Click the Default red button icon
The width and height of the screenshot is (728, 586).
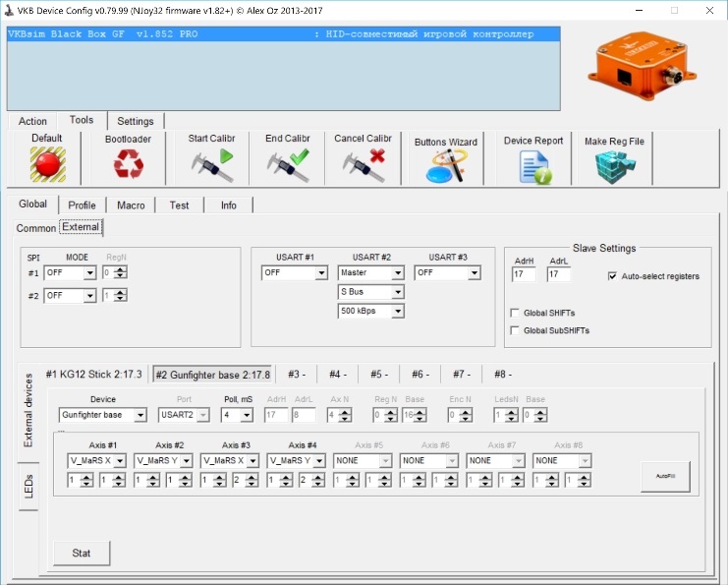[47, 164]
